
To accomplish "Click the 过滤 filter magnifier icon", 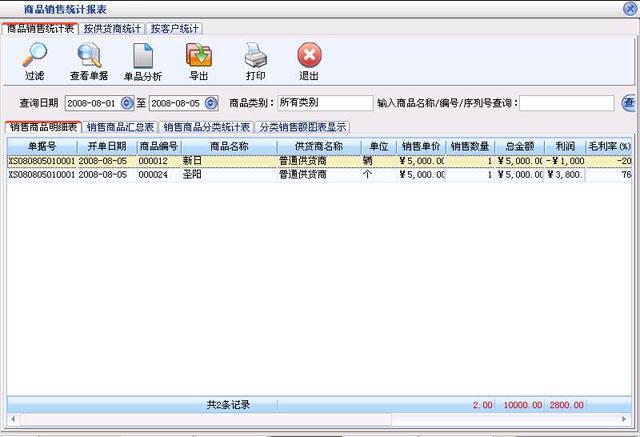I will 35,56.
